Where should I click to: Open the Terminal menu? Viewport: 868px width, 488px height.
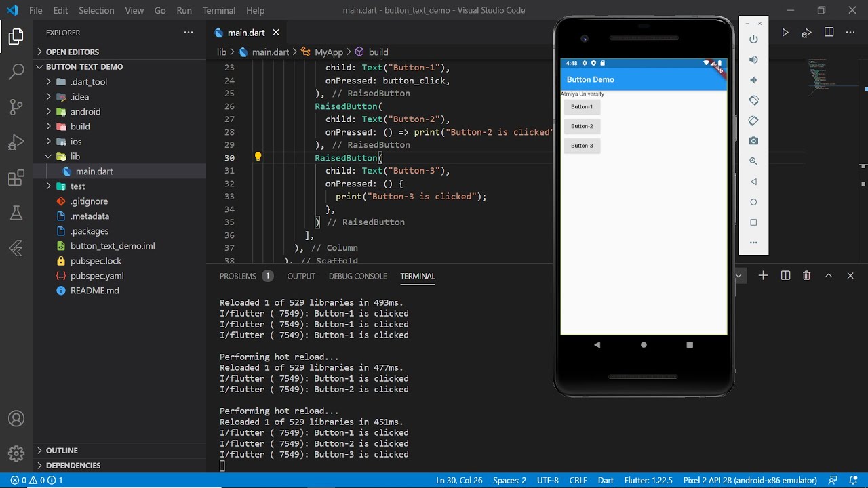tap(219, 10)
